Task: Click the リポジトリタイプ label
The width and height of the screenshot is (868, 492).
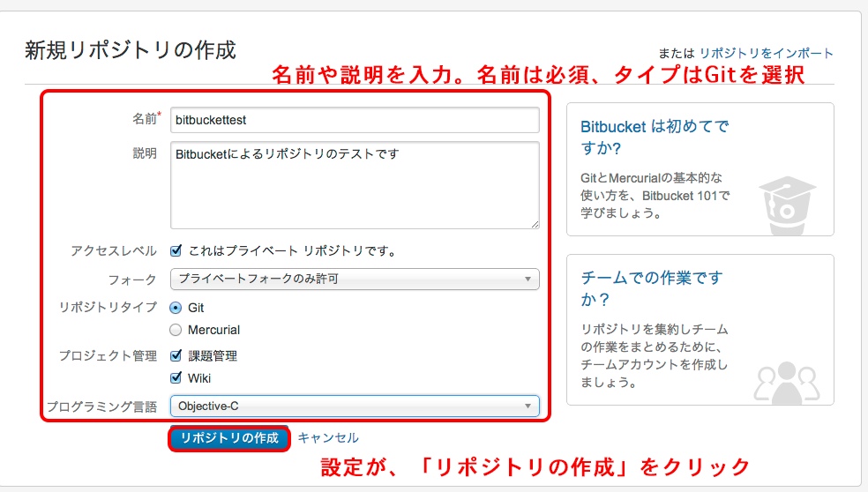Action: coord(108,307)
